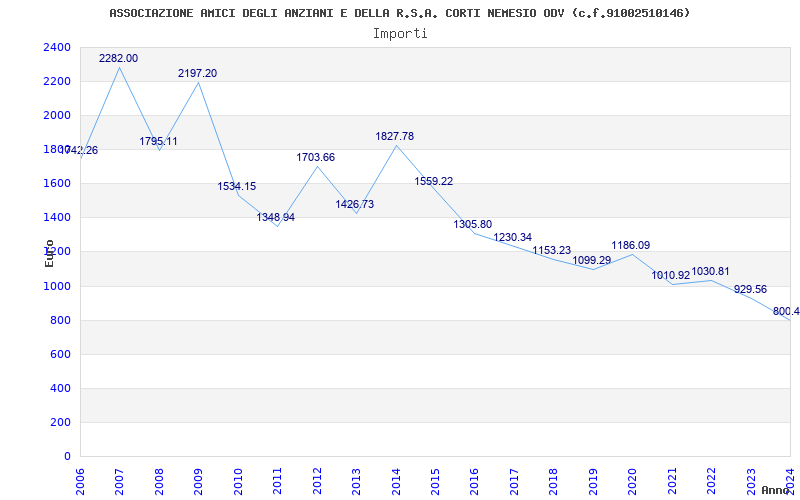Click the 2022 x-axis year label
This screenshot has width=800, height=500.
tap(712, 482)
